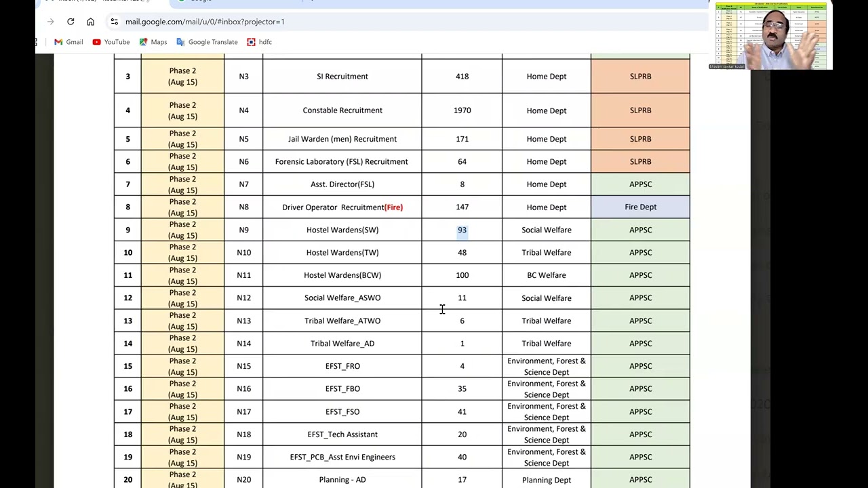Click 'Home Dept' in Constable Recruitment row
The width and height of the screenshot is (868, 488).
[x=547, y=110]
